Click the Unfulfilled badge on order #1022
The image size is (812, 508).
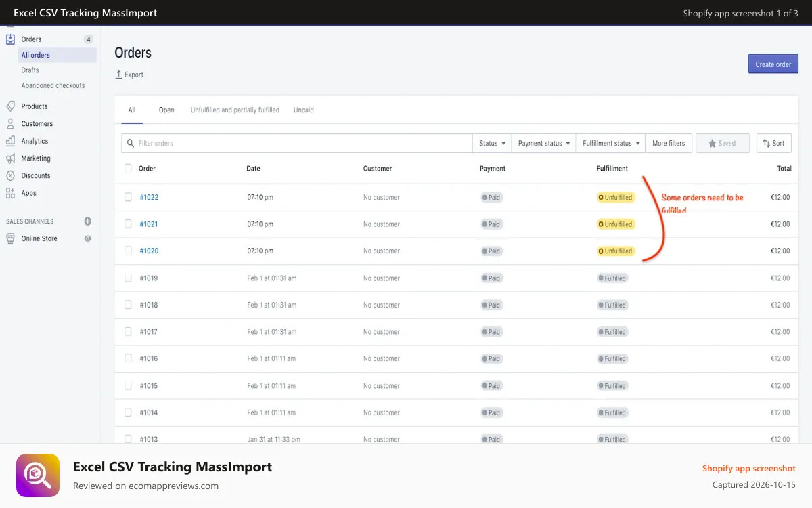(615, 198)
